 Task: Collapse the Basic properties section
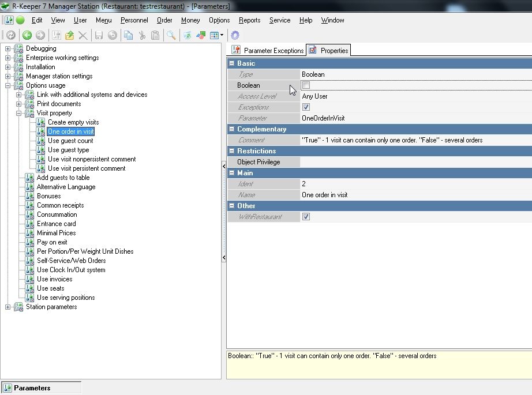tap(232, 63)
